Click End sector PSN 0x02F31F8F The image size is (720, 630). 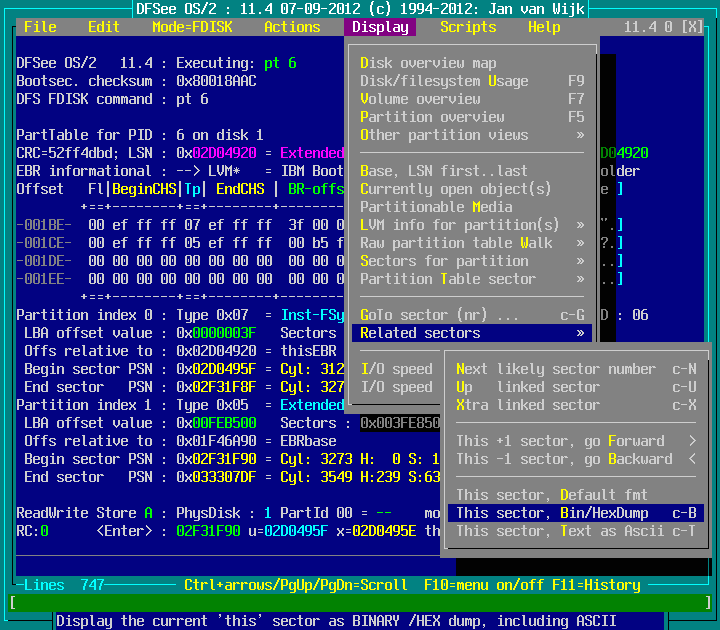[216, 387]
